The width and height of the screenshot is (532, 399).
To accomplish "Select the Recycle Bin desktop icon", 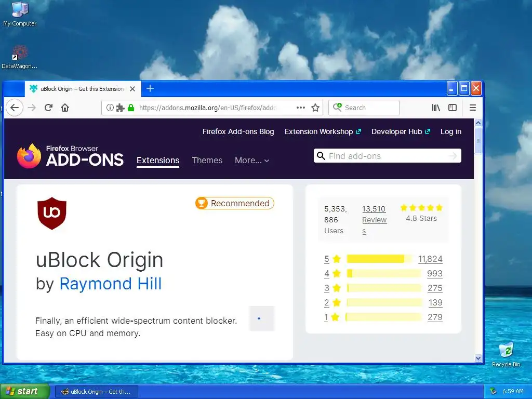I will (x=506, y=355).
